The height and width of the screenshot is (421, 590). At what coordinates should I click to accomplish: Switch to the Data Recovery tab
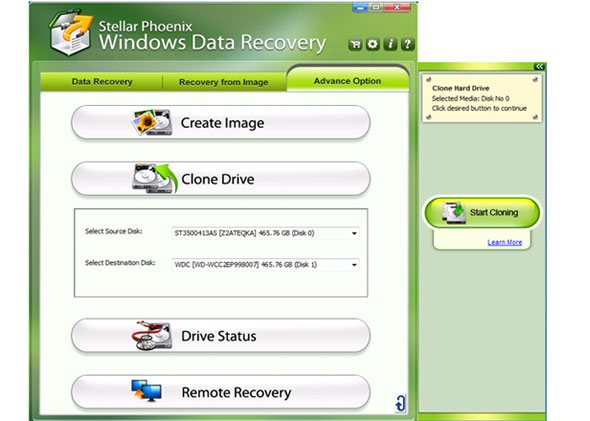tap(102, 82)
